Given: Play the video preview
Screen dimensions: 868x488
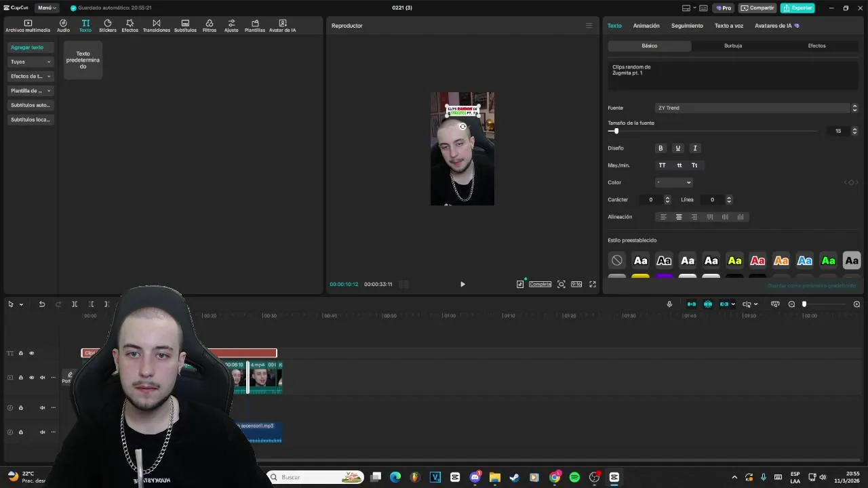Looking at the screenshot, I should pos(462,284).
